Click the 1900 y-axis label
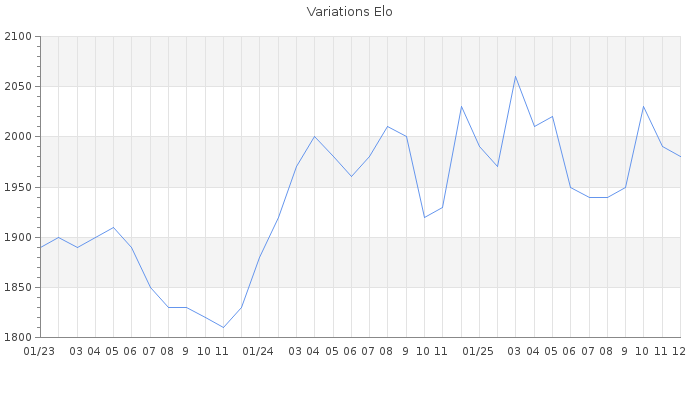 [17, 237]
